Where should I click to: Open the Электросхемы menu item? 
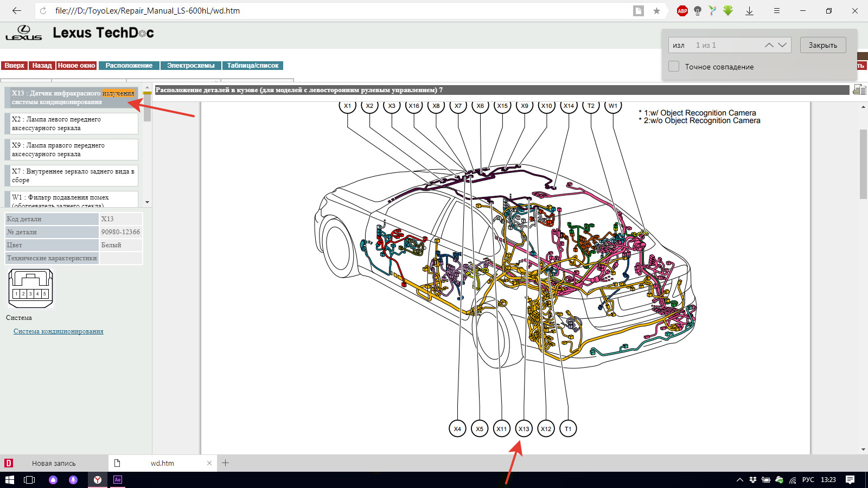[x=190, y=66]
